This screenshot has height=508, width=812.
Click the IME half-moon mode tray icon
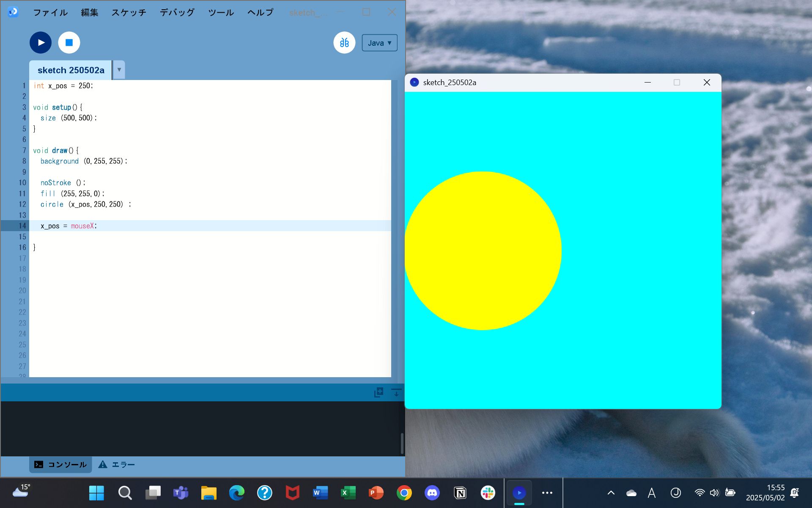676,493
